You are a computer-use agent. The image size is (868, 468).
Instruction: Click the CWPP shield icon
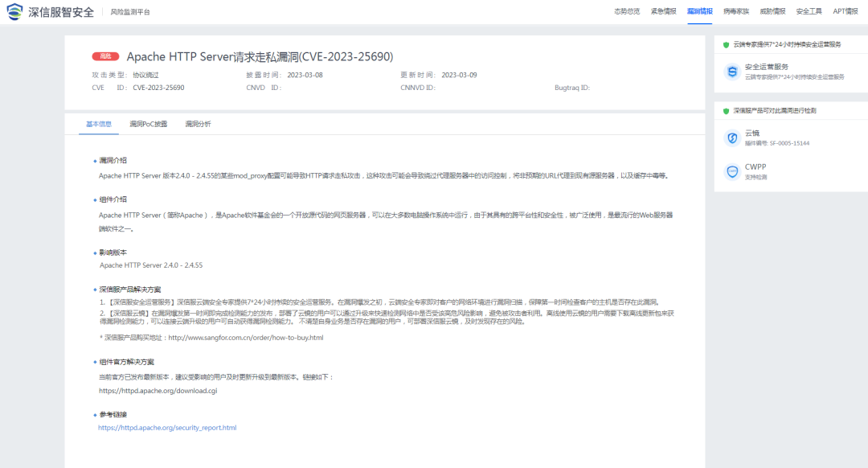point(732,172)
